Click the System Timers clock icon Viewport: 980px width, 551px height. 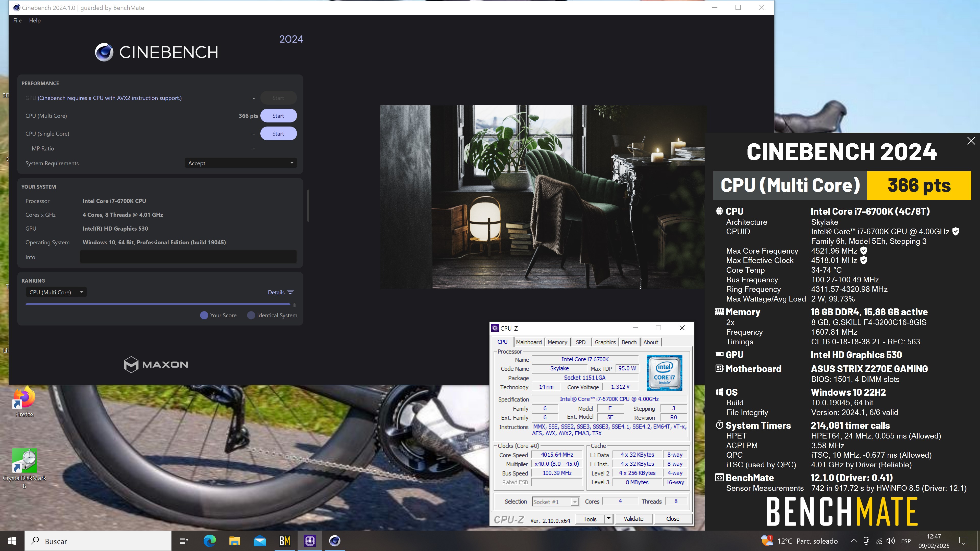[x=719, y=425]
